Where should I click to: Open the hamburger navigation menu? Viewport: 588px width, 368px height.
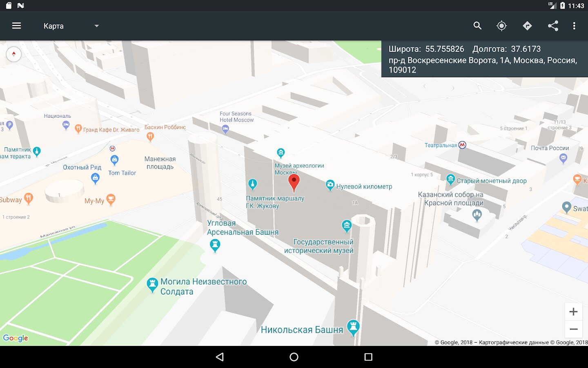point(16,26)
